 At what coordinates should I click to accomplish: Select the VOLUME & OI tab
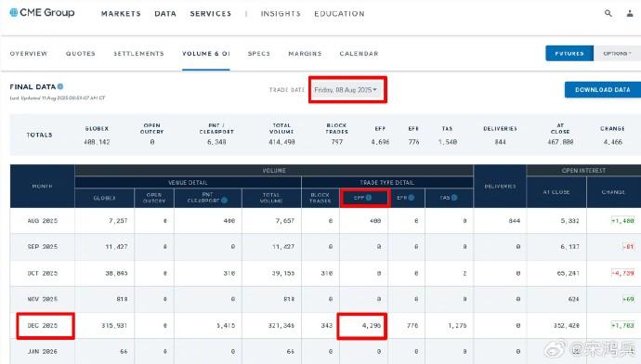click(206, 54)
